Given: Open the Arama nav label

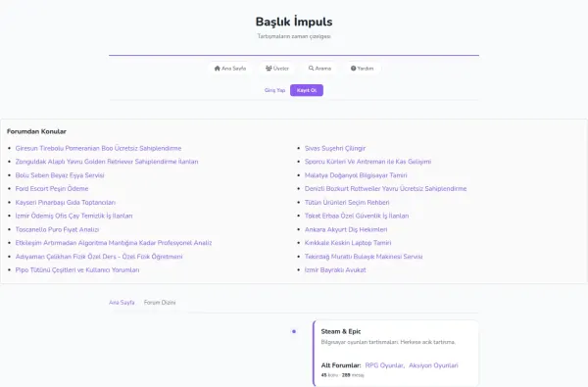Looking at the screenshot, I should 322,69.
